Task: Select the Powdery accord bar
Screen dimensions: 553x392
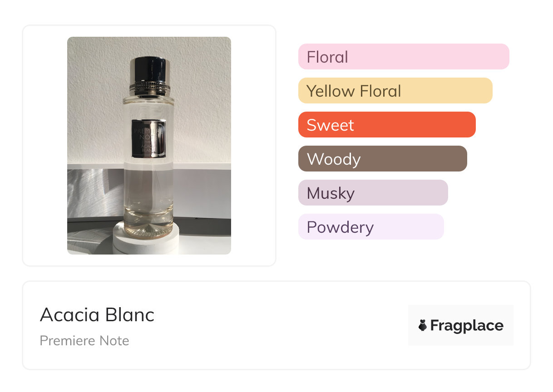Action: 370,227
